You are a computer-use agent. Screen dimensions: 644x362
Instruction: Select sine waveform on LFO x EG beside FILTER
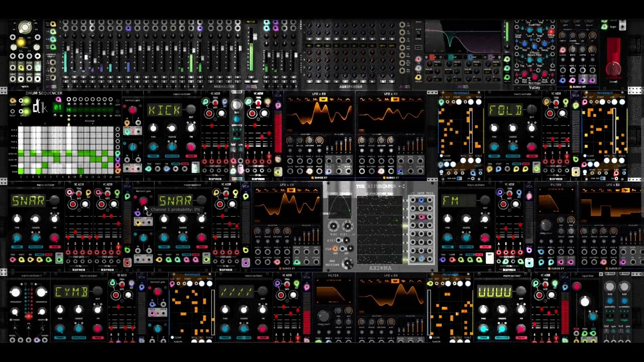click(x=585, y=190)
